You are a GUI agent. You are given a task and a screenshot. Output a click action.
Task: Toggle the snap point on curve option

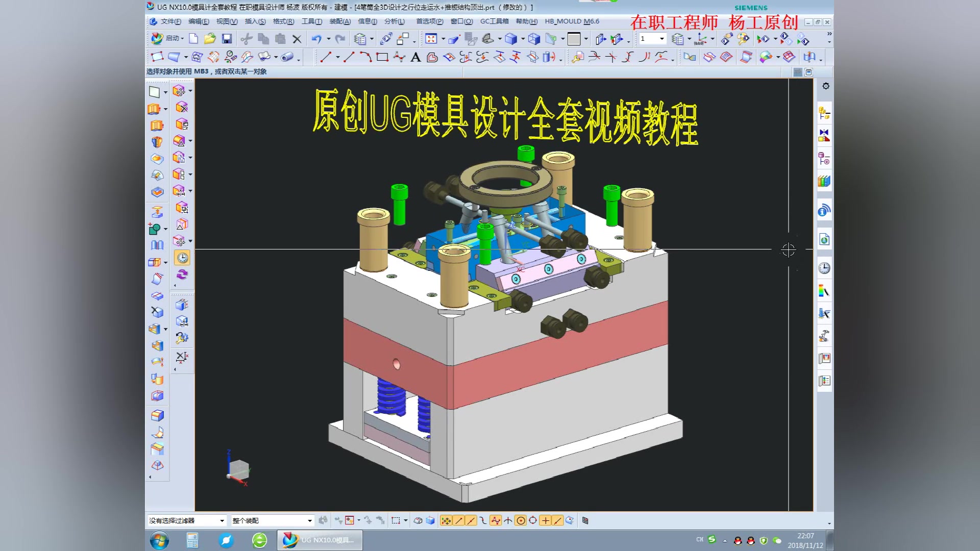coord(557,520)
